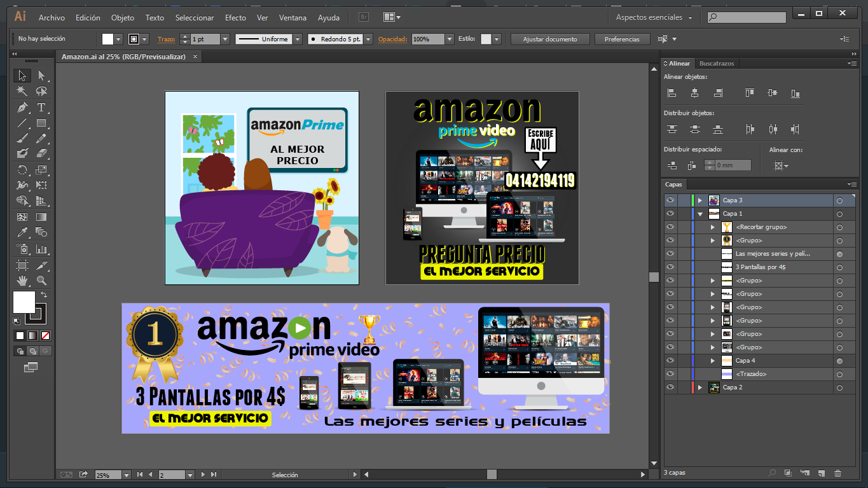Screen dimensions: 868x488
Task: Select the Magic Wand tool
Action: [22, 92]
